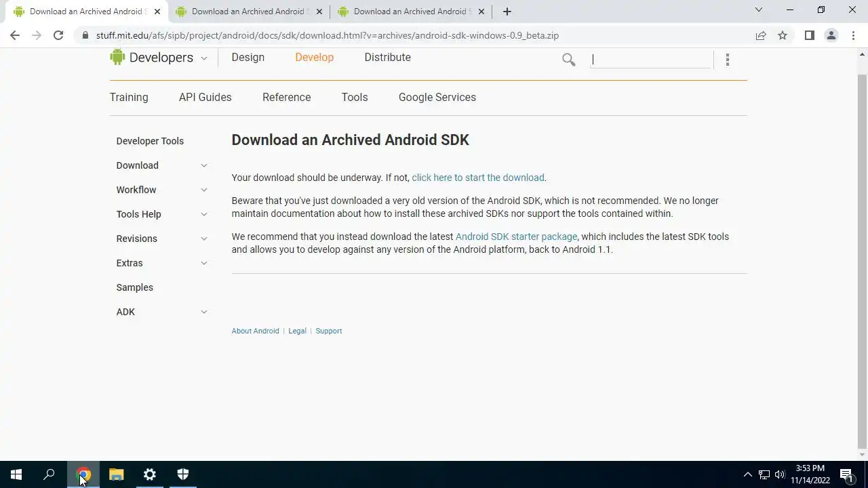Select the Google Services tab
Image resolution: width=868 pixels, height=488 pixels.
[437, 97]
